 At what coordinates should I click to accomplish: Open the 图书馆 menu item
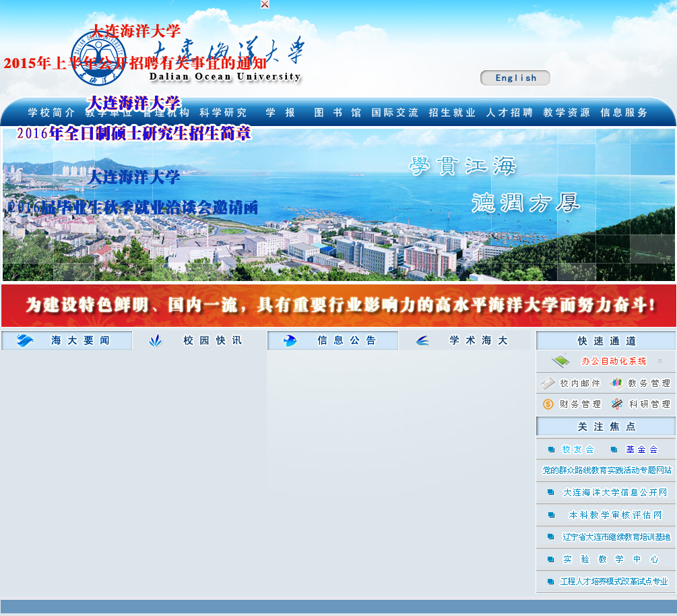337,113
